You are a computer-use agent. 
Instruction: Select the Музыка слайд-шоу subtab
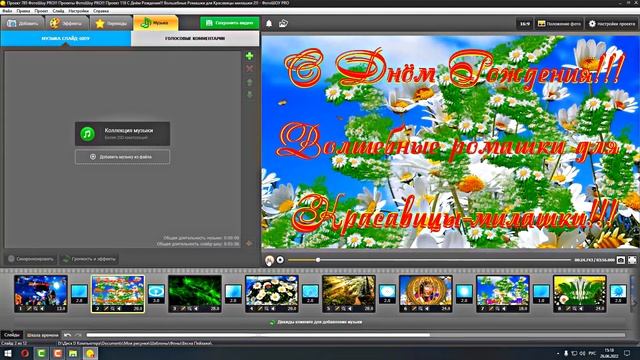[x=65, y=38]
